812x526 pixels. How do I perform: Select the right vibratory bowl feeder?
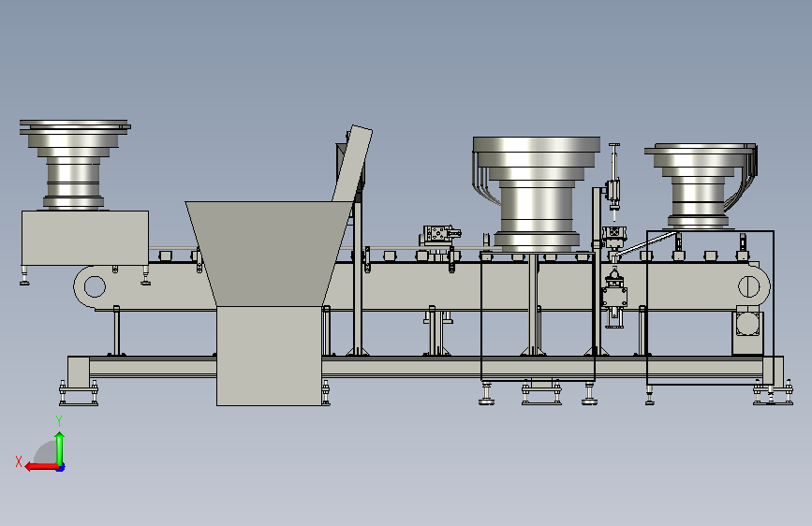[701, 186]
